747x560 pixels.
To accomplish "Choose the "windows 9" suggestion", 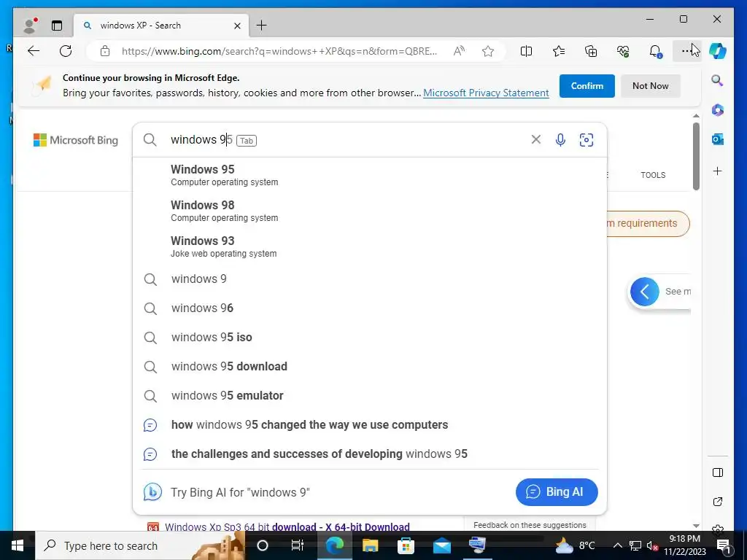I will pos(370,279).
